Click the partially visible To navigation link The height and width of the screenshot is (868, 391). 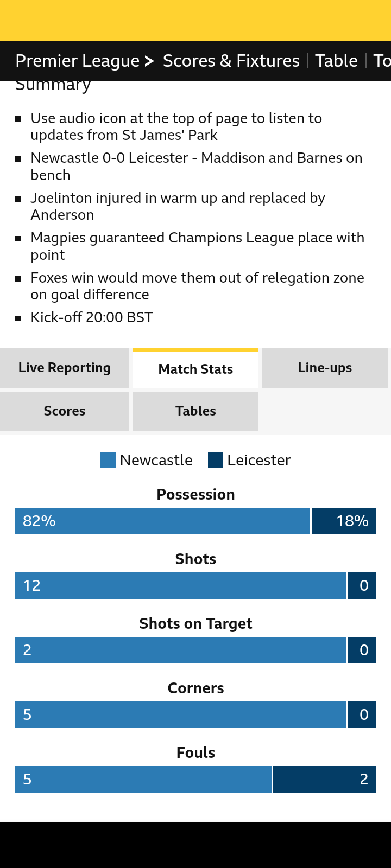click(x=382, y=61)
